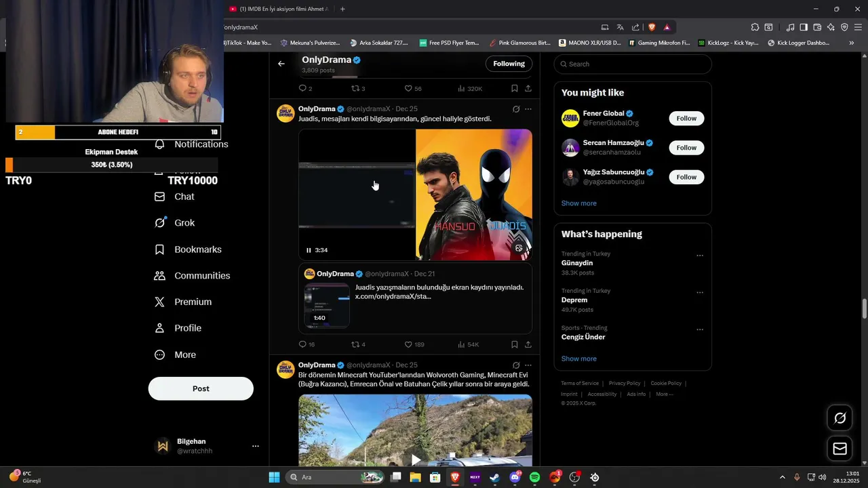Open quoted tweet video thumbnail 1:40
The height and width of the screenshot is (488, 868).
click(327, 305)
